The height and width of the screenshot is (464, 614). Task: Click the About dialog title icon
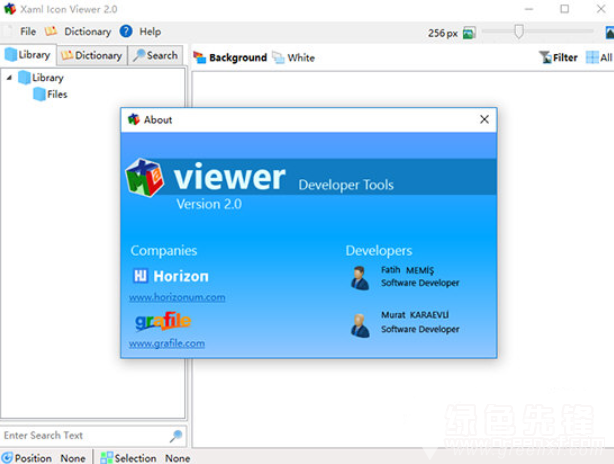tap(134, 119)
